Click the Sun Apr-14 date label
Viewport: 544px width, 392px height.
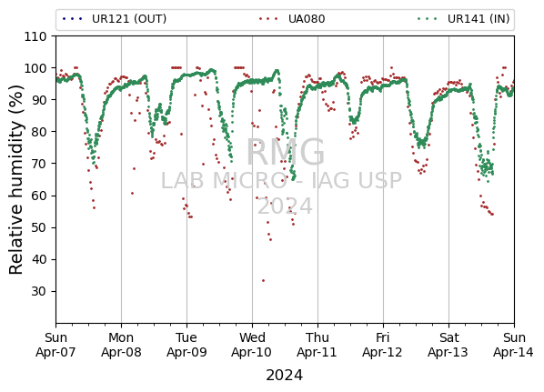pyautogui.click(x=513, y=345)
